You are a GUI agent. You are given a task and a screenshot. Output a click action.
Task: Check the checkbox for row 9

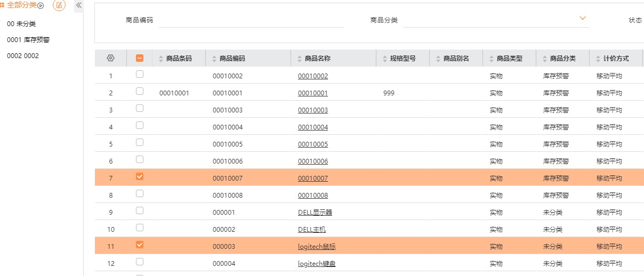(x=140, y=210)
